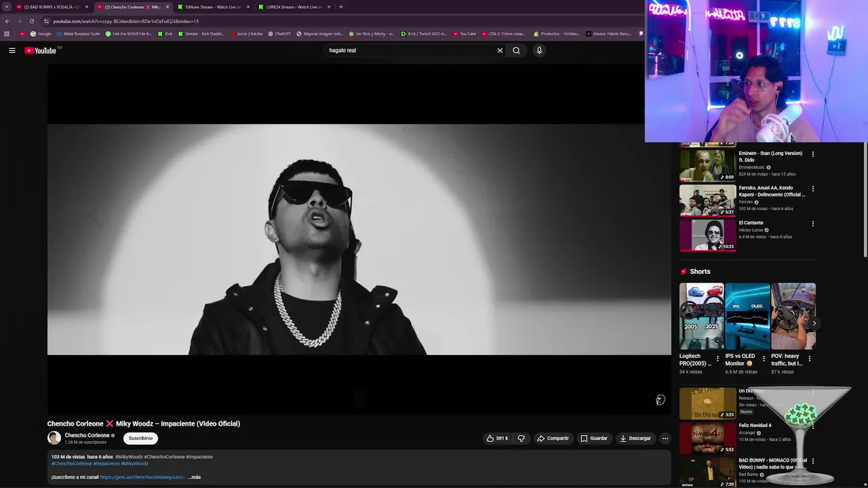
Task: Select the Chencho Corleone Miky tab
Action: pyautogui.click(x=133, y=7)
